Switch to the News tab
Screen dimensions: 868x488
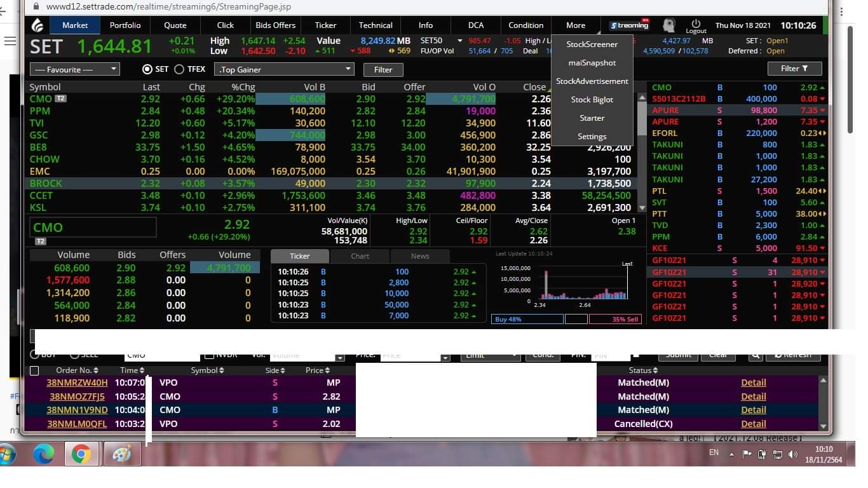coord(420,256)
